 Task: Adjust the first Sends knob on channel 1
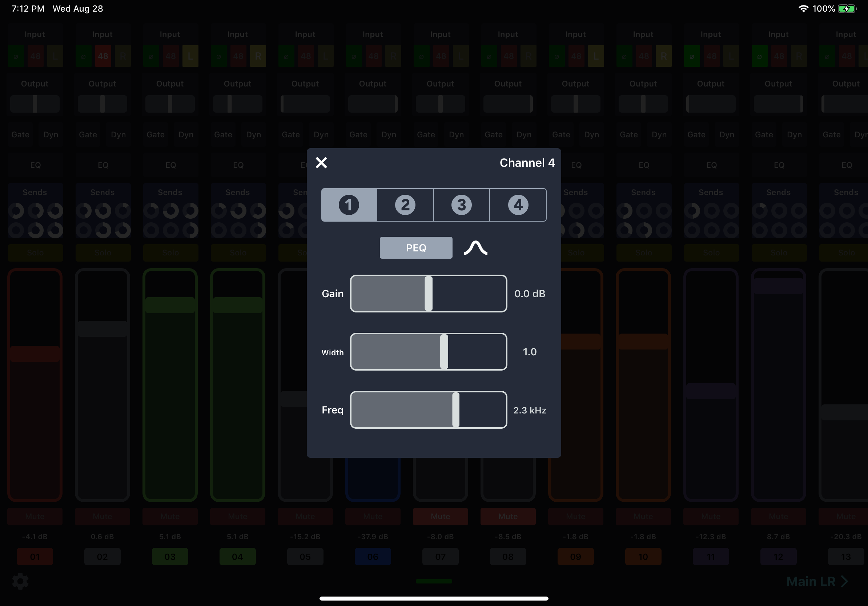(x=16, y=211)
